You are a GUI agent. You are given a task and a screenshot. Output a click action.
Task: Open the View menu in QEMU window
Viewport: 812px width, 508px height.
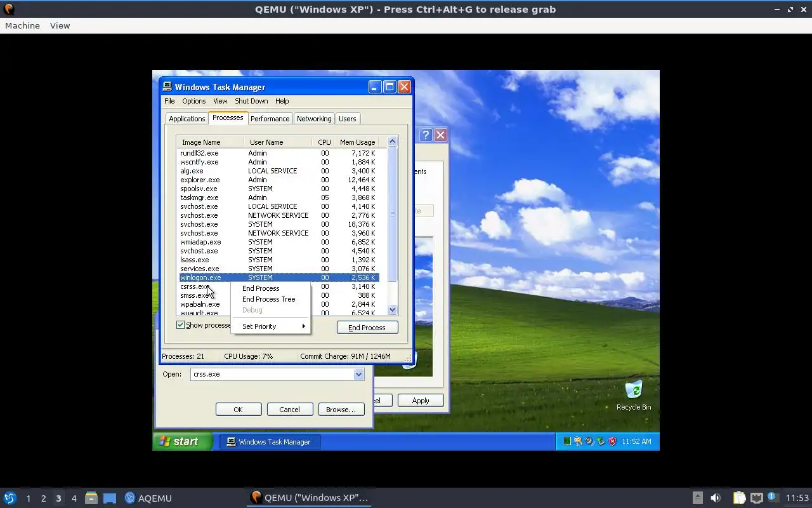tap(60, 25)
